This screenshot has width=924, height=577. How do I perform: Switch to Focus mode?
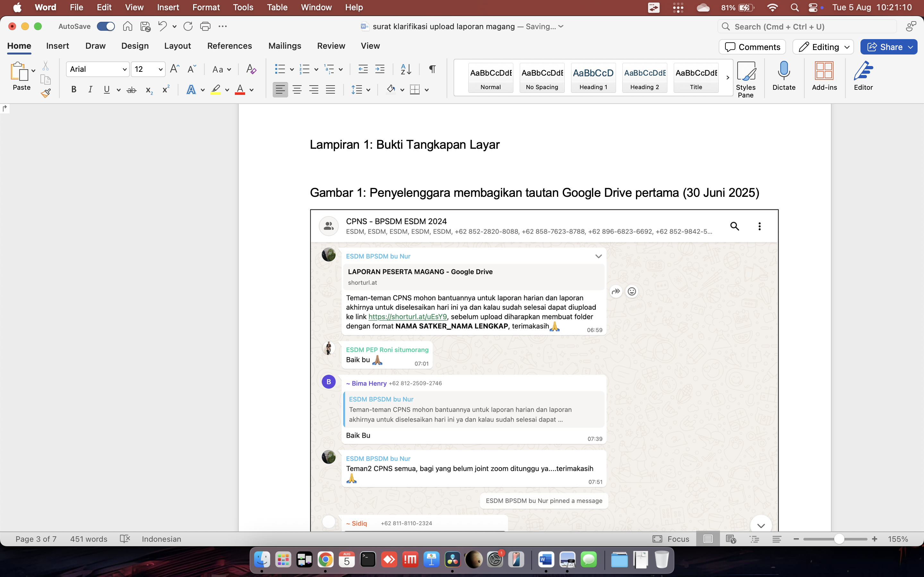pyautogui.click(x=671, y=539)
